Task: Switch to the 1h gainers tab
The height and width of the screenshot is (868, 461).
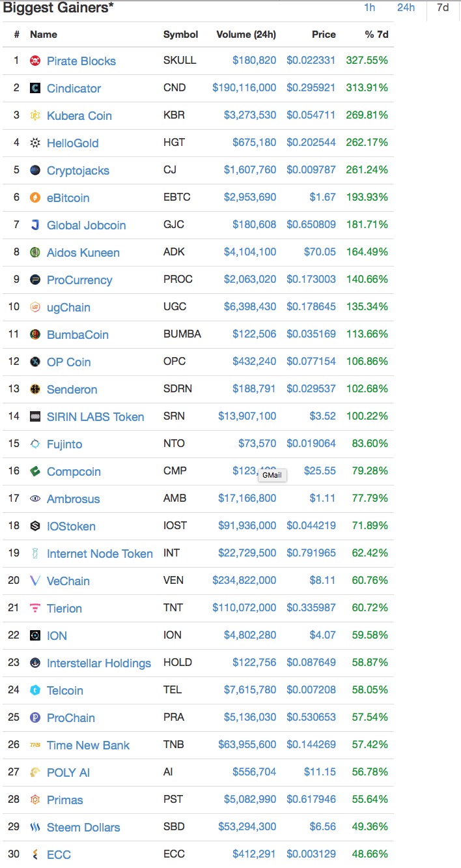Action: click(x=370, y=8)
